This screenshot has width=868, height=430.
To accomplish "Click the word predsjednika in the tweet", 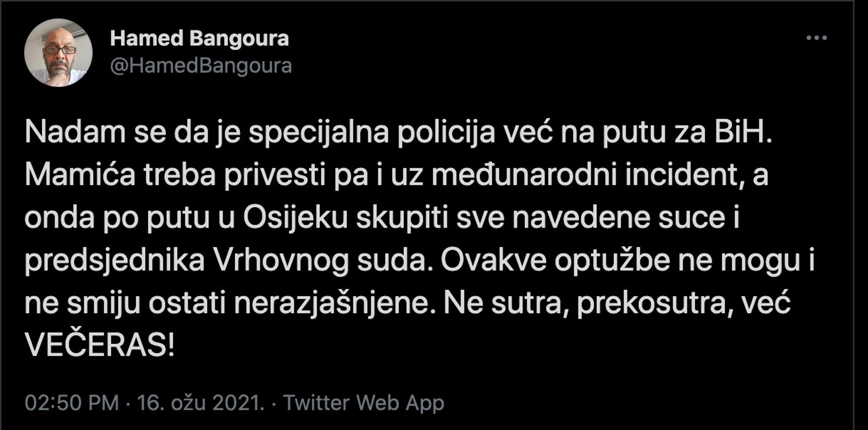I will (x=115, y=261).
